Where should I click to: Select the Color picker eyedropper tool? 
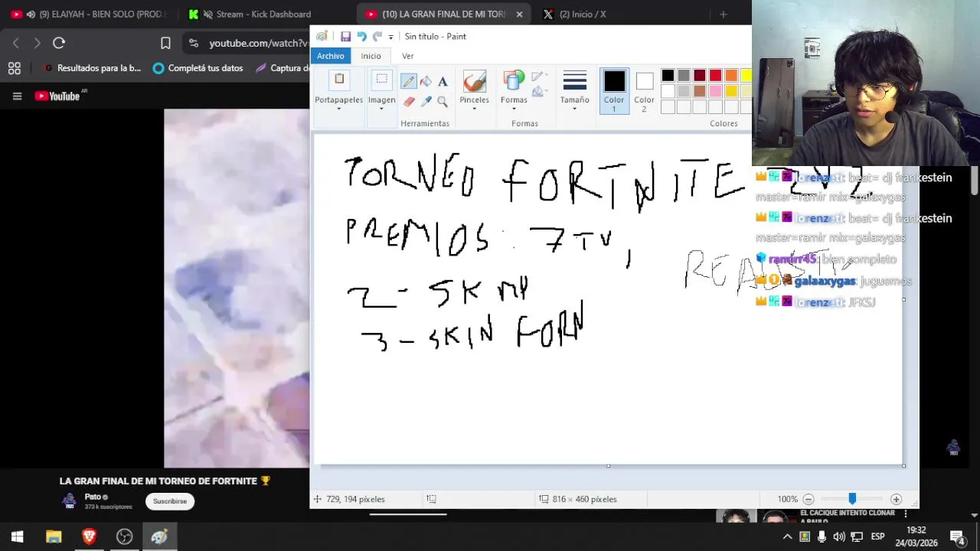point(426,101)
